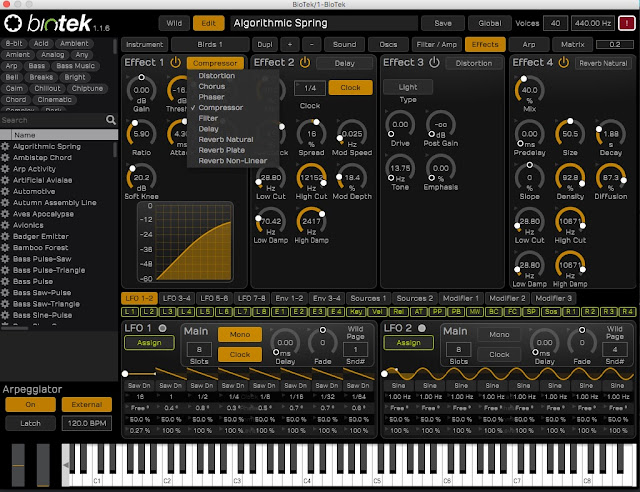Viewport: 640px width, 492px height.
Task: Click gear icon next to Artificial Aviaiae
Action: 5,180
